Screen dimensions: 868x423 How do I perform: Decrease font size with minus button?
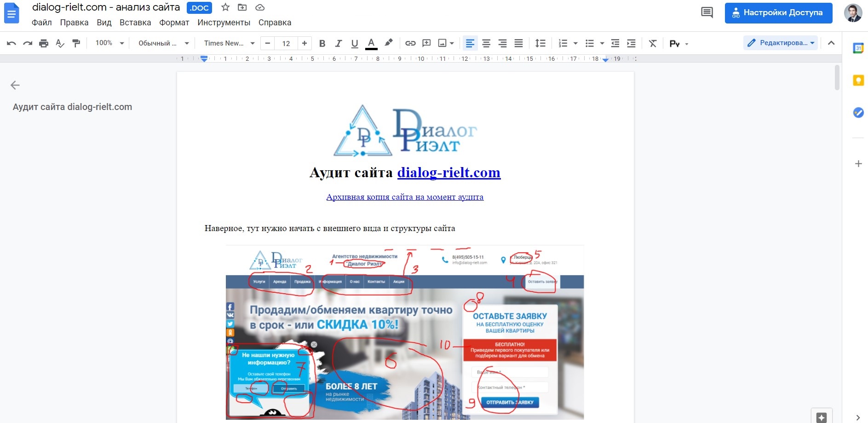tap(268, 43)
